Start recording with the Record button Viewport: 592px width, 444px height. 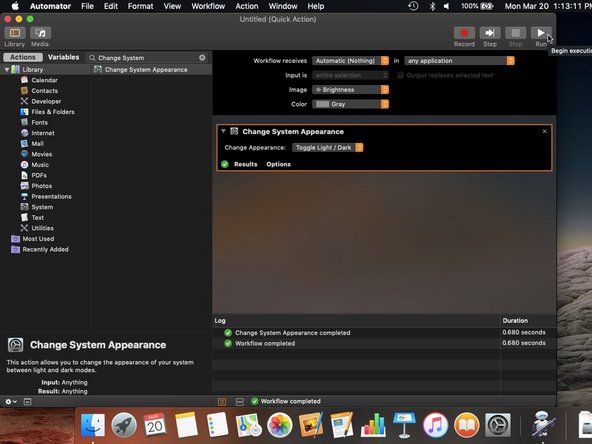coord(464,33)
